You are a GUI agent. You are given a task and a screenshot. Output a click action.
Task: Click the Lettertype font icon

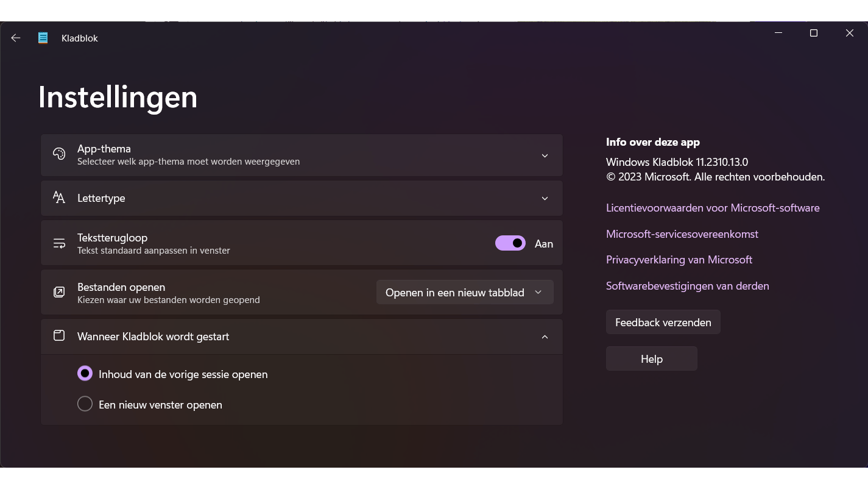click(x=59, y=198)
